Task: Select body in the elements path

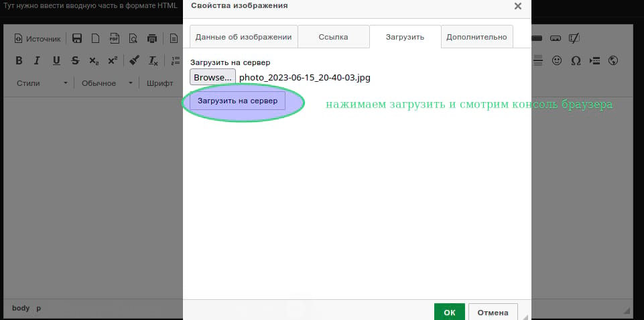Action: point(21,308)
